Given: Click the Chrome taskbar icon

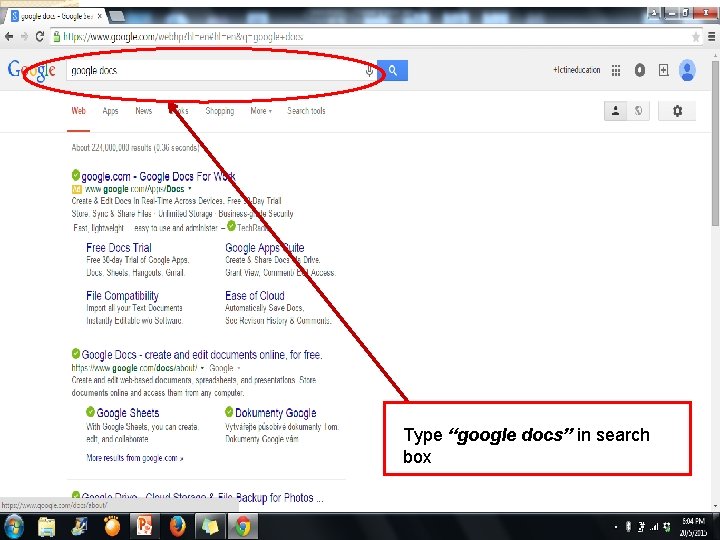Looking at the screenshot, I should pos(243,526).
